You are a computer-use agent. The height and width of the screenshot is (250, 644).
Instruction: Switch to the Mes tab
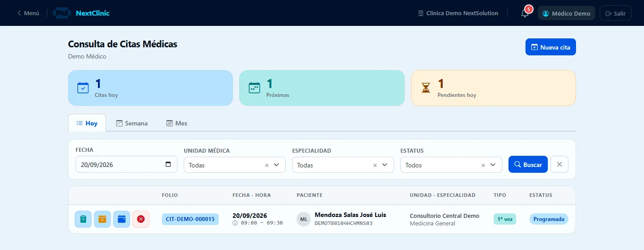tap(177, 123)
